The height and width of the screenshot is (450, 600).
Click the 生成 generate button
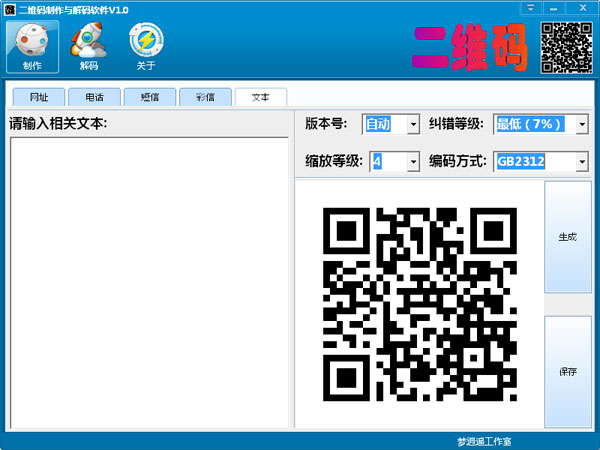(x=567, y=237)
